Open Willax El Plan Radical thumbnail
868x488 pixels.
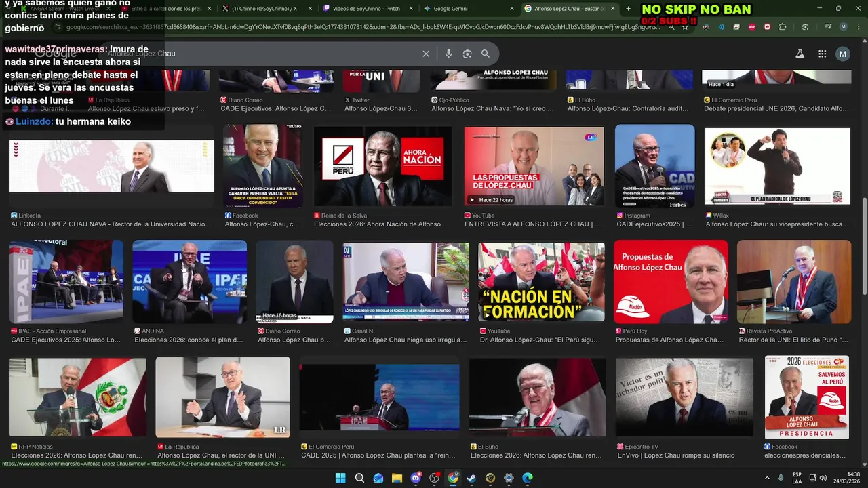777,166
